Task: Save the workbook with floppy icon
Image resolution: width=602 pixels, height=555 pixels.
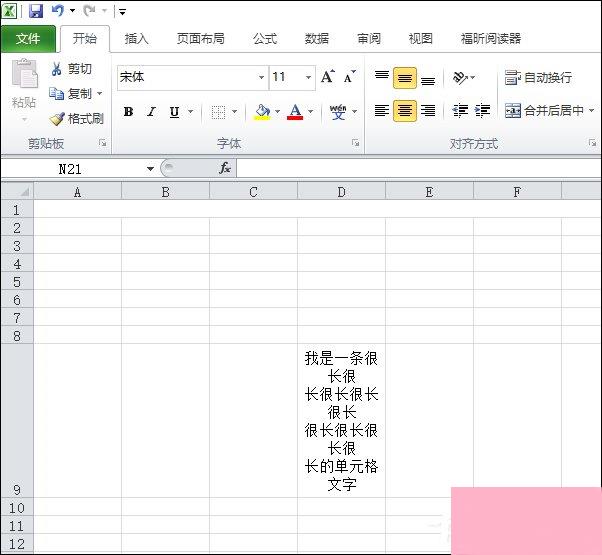Action: click(x=36, y=11)
